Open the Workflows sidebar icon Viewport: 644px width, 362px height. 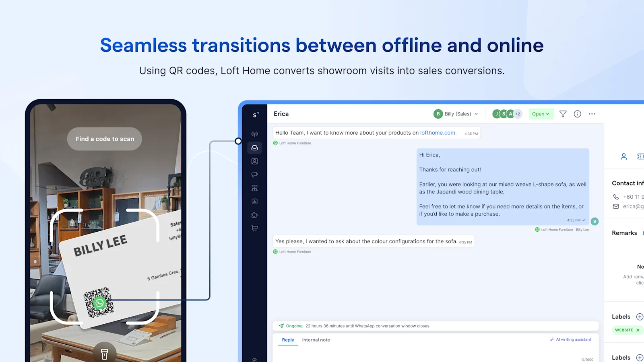click(254, 188)
